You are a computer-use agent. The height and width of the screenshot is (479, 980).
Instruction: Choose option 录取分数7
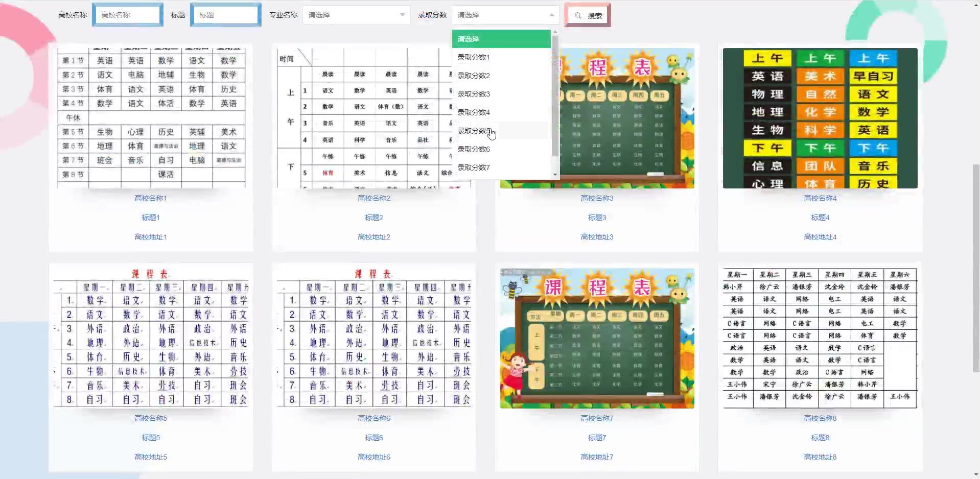click(501, 167)
